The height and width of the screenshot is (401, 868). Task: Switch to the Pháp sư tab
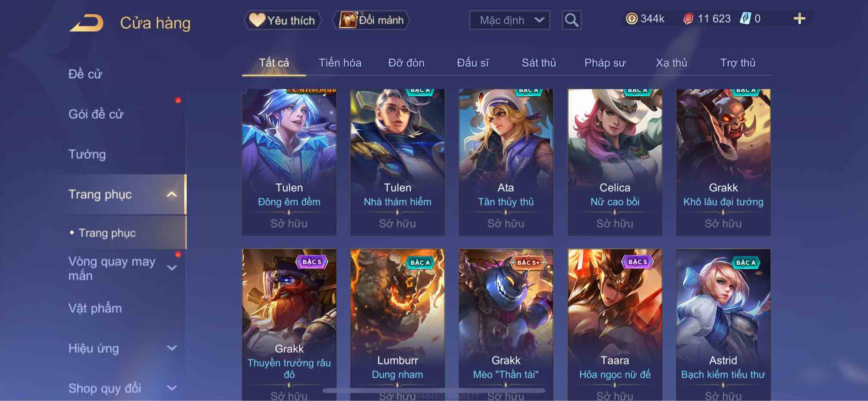coord(604,63)
